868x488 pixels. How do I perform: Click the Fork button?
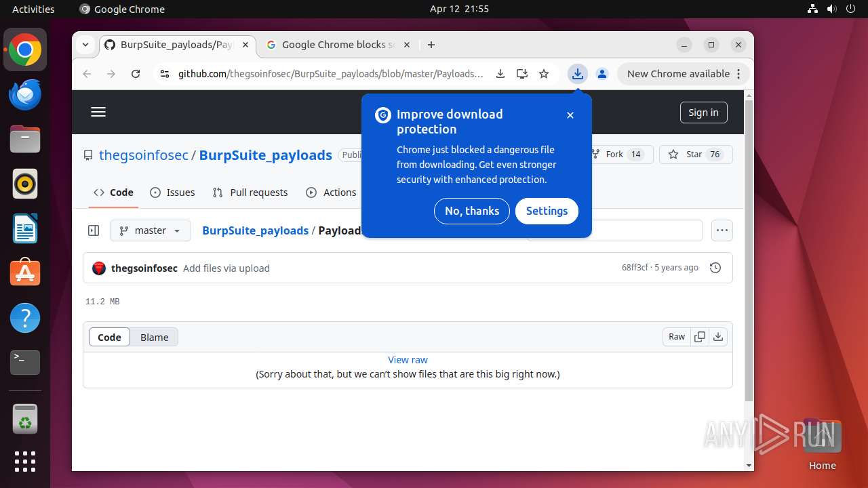click(617, 155)
